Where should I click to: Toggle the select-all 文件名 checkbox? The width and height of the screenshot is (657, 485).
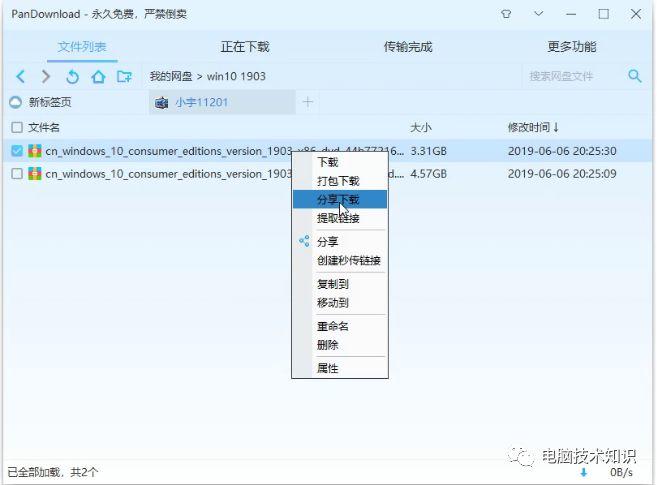tap(17, 127)
